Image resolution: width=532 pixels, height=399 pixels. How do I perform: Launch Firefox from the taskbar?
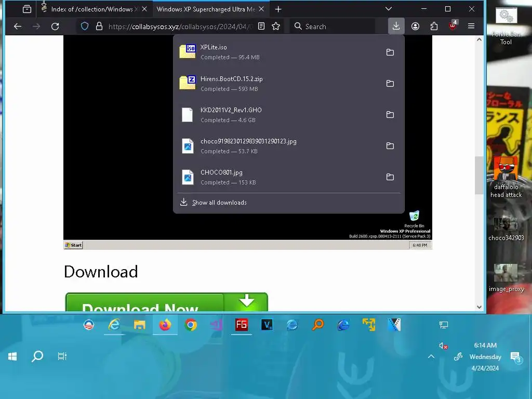click(165, 325)
